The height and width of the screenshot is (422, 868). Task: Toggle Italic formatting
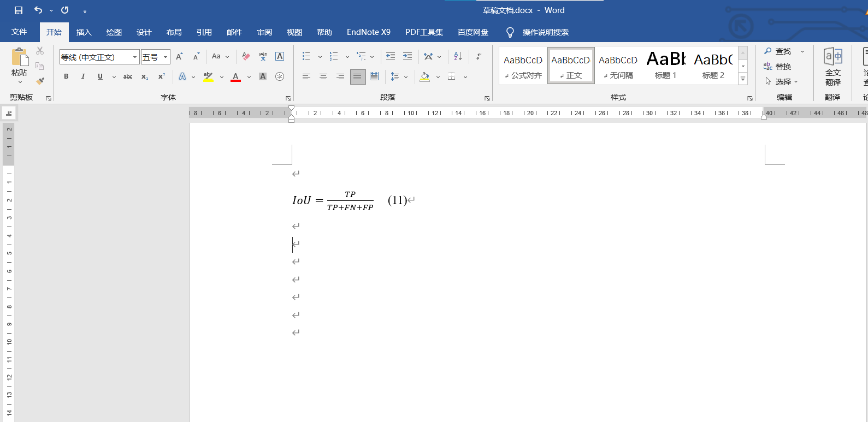pyautogui.click(x=83, y=76)
